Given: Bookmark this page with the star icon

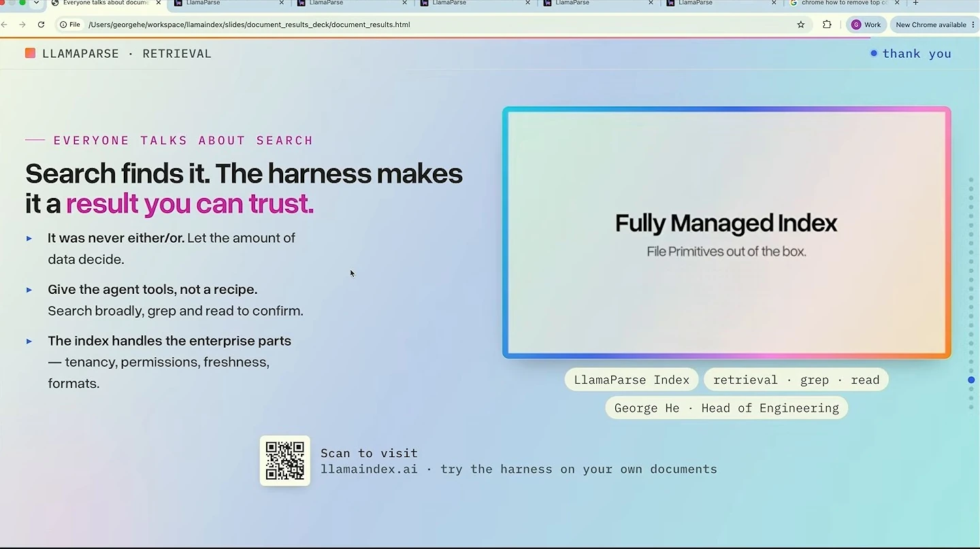Looking at the screenshot, I should pos(801,24).
